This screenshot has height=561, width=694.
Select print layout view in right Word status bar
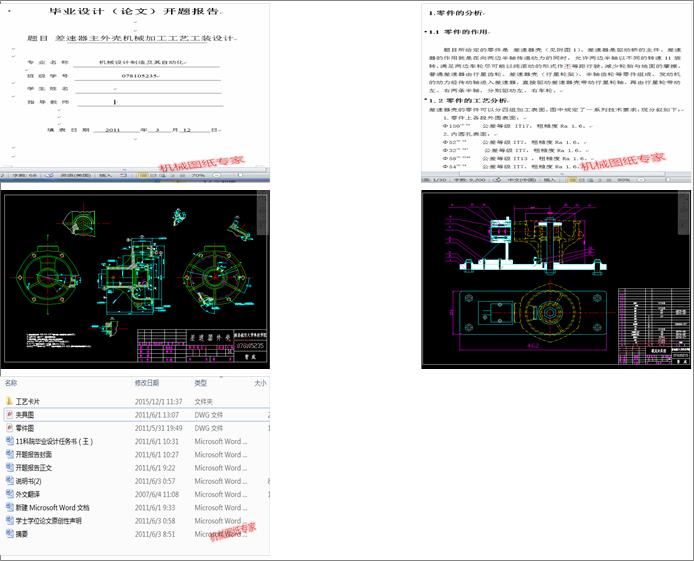[571, 180]
